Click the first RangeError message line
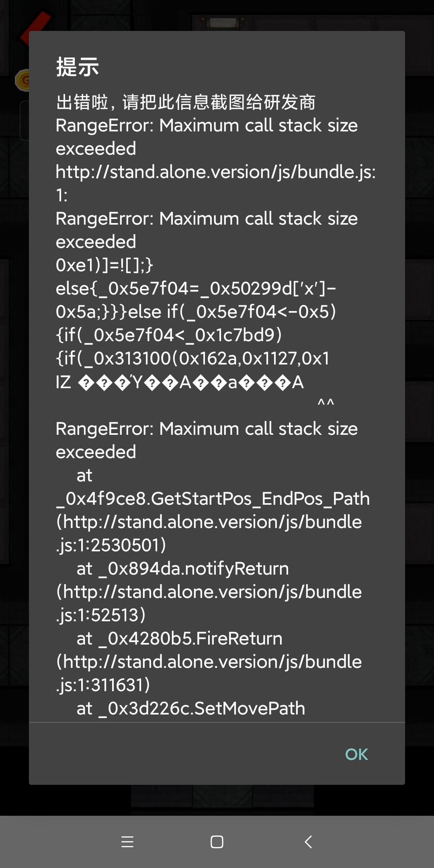Image resolution: width=434 pixels, height=868 pixels. click(207, 125)
